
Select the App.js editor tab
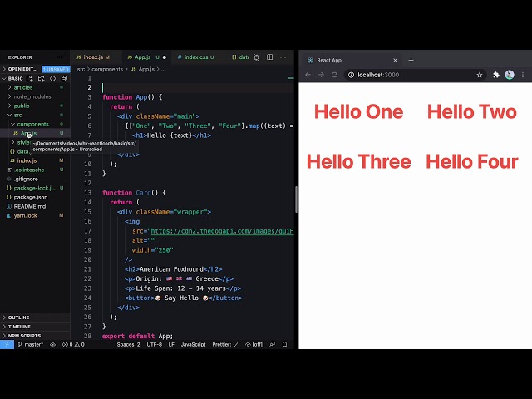[146, 57]
